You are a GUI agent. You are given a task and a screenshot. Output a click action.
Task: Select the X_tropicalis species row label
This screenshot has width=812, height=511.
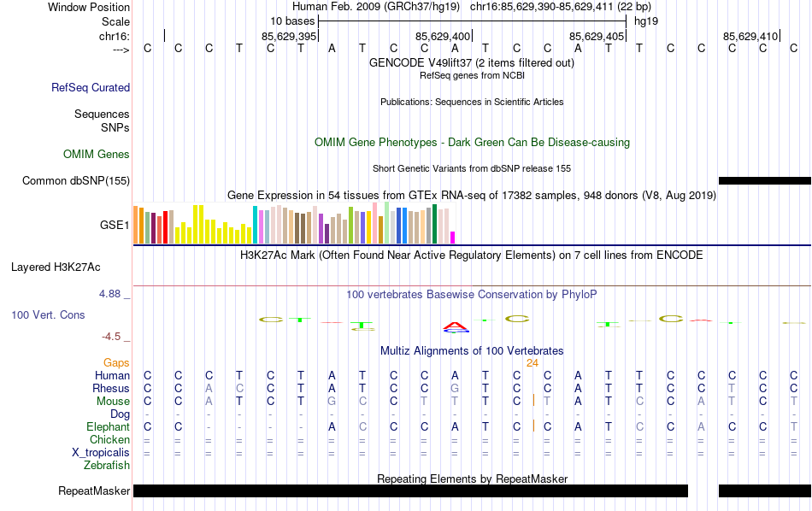101,453
